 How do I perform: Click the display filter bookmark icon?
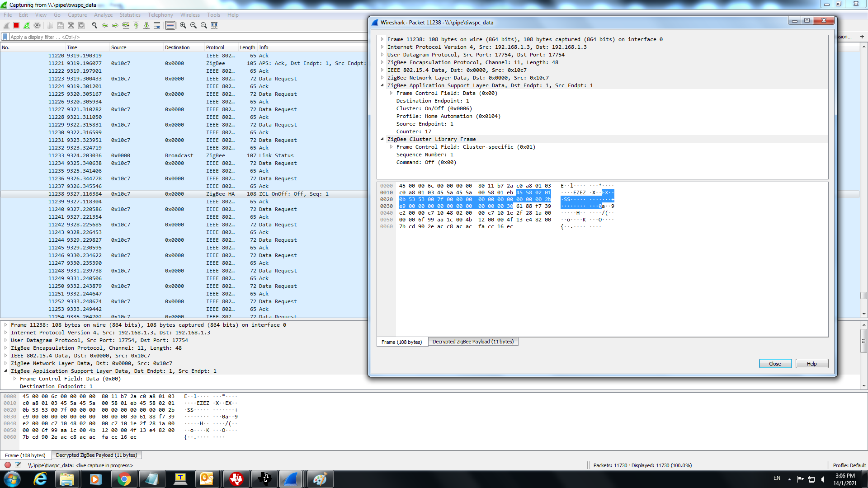(5, 37)
